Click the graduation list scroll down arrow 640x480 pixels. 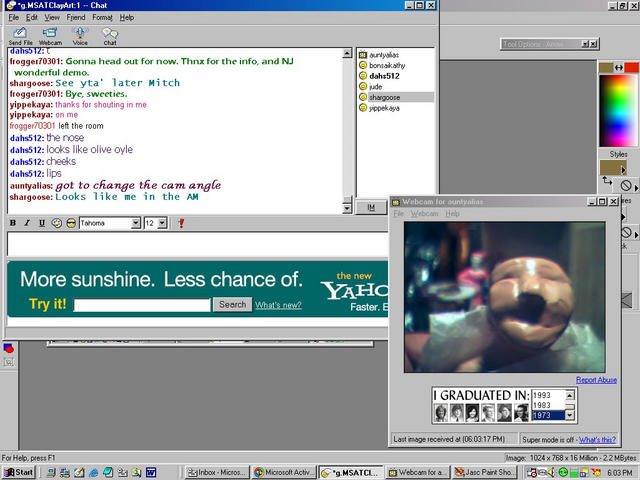pyautogui.click(x=570, y=416)
